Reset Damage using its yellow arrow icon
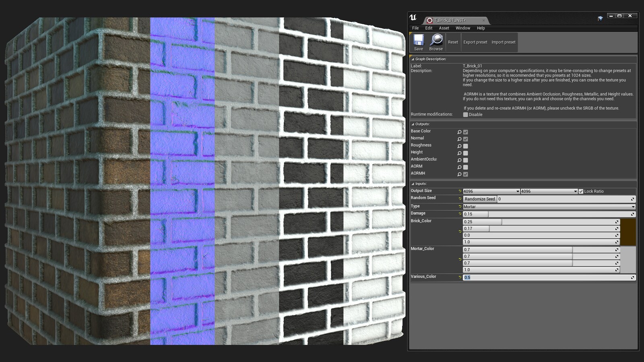This screenshot has width=644, height=362. [460, 214]
